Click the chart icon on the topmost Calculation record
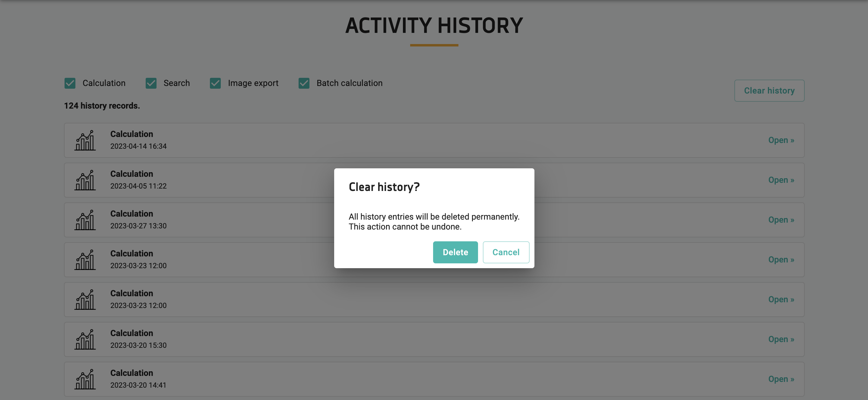 click(x=85, y=140)
